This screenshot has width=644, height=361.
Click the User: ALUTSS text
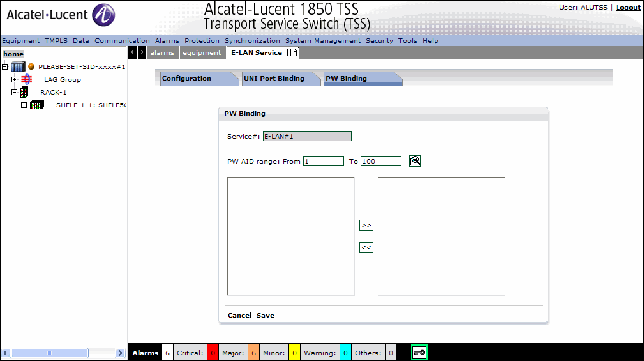coord(583,8)
